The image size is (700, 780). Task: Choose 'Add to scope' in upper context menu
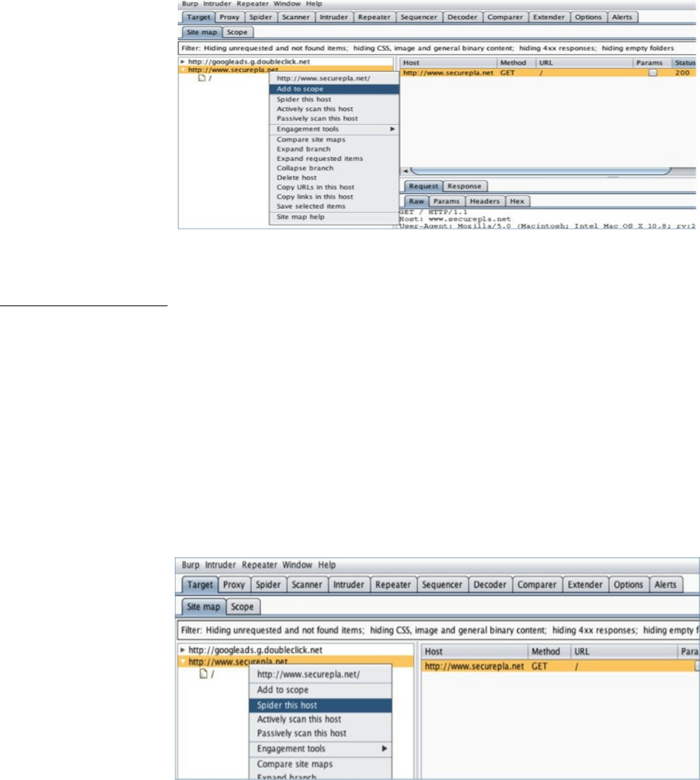pos(334,89)
